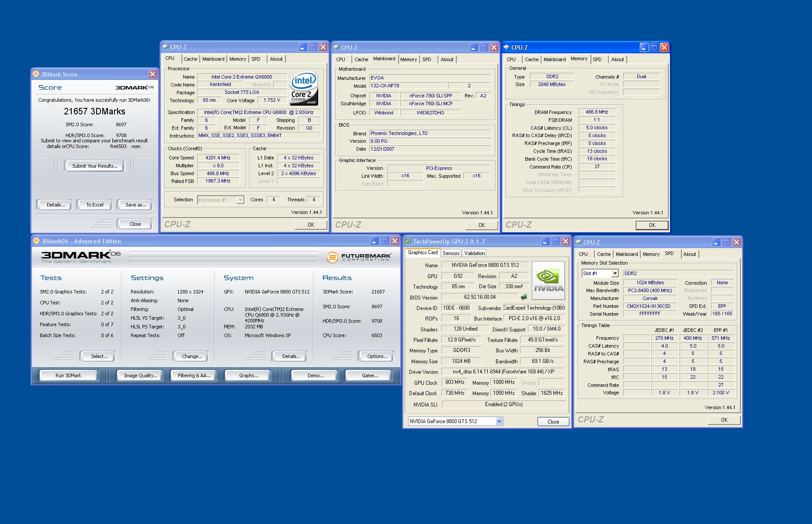Open SPD tab in the CPU tab window
Viewport: 812px width, 524px height.
[x=256, y=59]
